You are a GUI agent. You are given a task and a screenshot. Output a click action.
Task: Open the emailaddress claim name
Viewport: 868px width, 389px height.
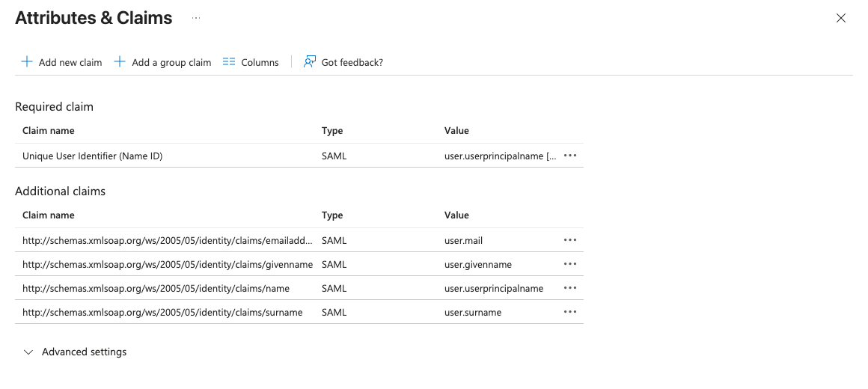[x=168, y=241]
